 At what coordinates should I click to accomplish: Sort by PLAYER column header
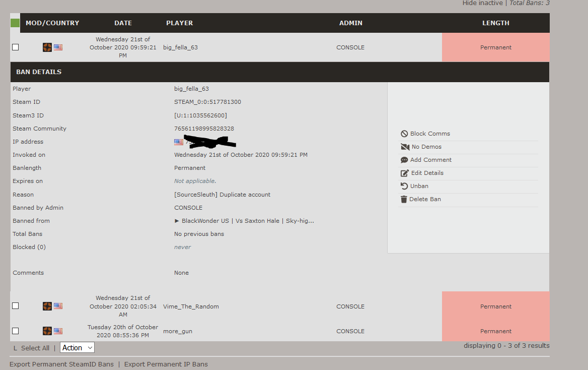tap(180, 23)
